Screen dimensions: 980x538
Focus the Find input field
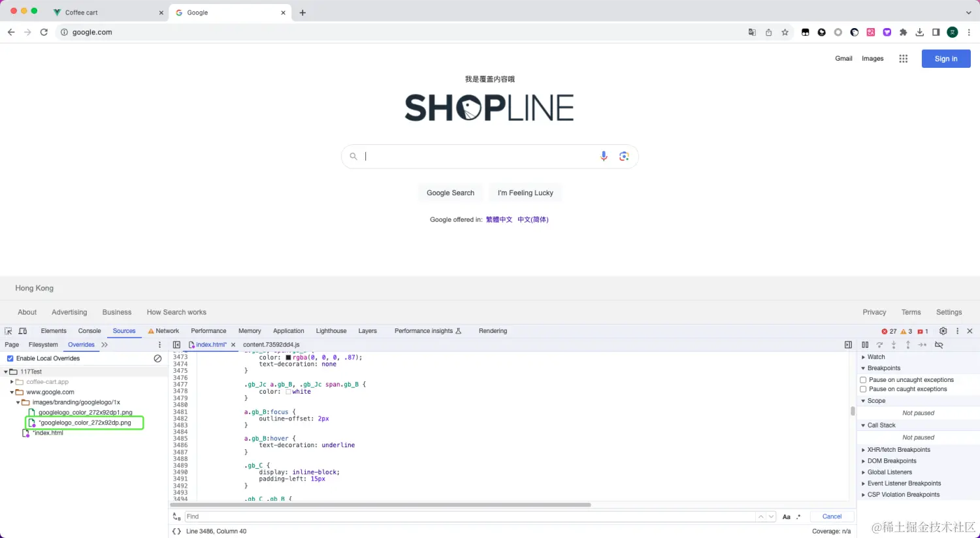(470, 516)
